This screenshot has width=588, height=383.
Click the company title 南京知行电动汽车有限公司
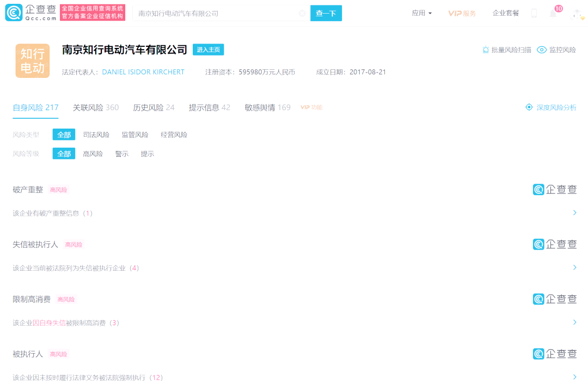[125, 50]
